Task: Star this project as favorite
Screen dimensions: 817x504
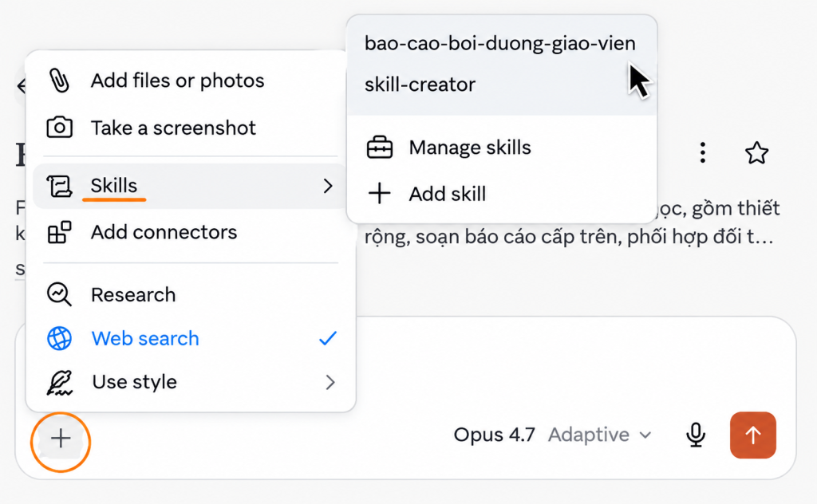Action: click(x=756, y=153)
